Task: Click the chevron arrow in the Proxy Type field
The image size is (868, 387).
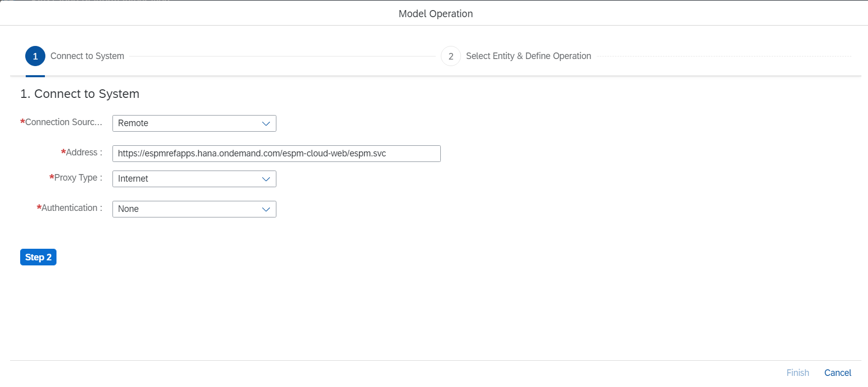Action: click(x=266, y=179)
